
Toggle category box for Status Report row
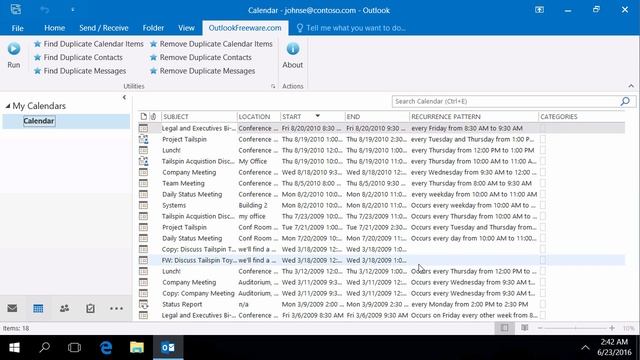click(x=543, y=304)
